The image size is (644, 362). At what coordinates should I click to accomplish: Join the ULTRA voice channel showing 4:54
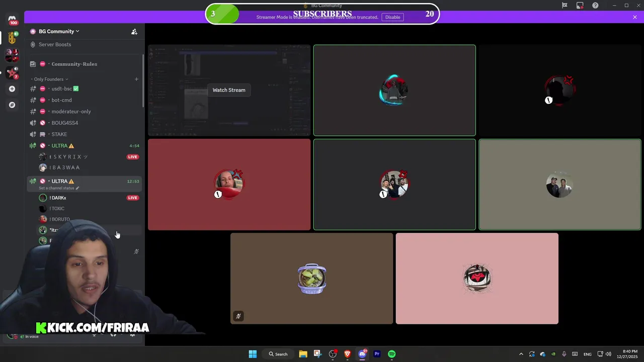click(85, 146)
